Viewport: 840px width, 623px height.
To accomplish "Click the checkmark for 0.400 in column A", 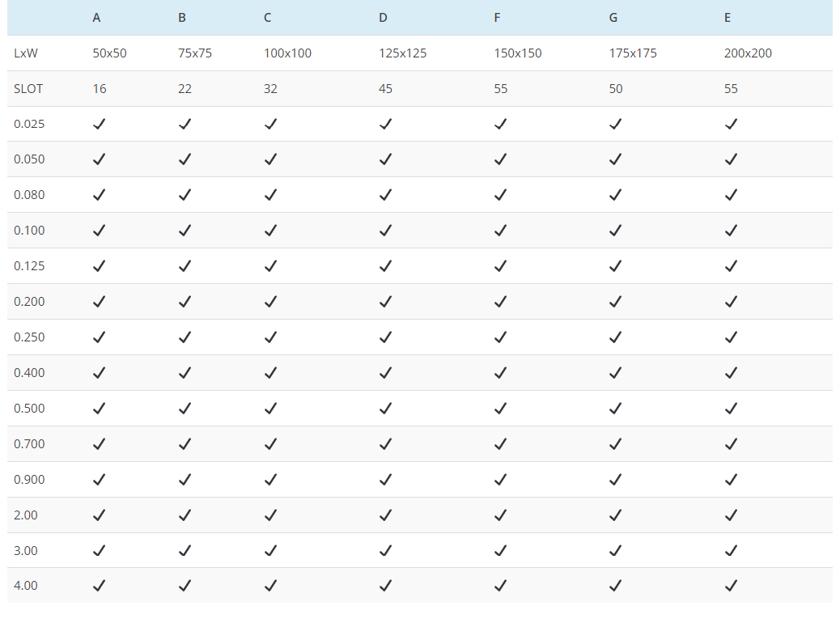I will click(x=99, y=373).
